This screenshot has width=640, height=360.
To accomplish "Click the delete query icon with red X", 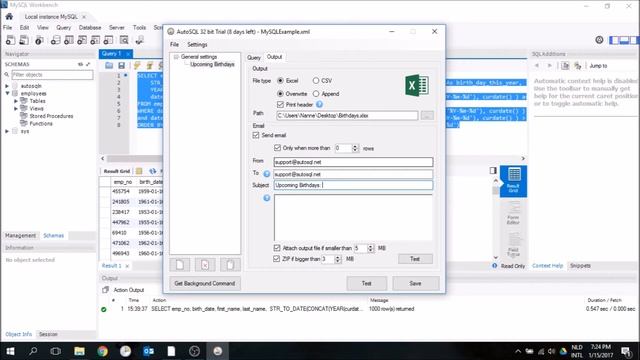I will 205,265.
